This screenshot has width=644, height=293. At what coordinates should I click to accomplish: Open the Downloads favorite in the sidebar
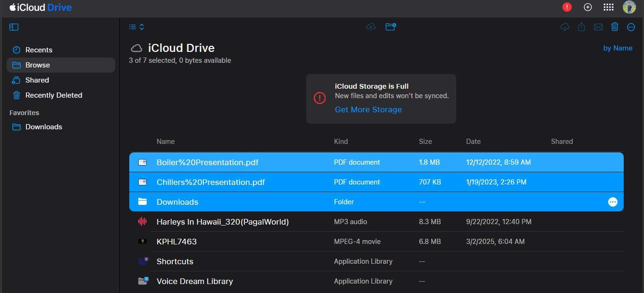click(x=61, y=127)
